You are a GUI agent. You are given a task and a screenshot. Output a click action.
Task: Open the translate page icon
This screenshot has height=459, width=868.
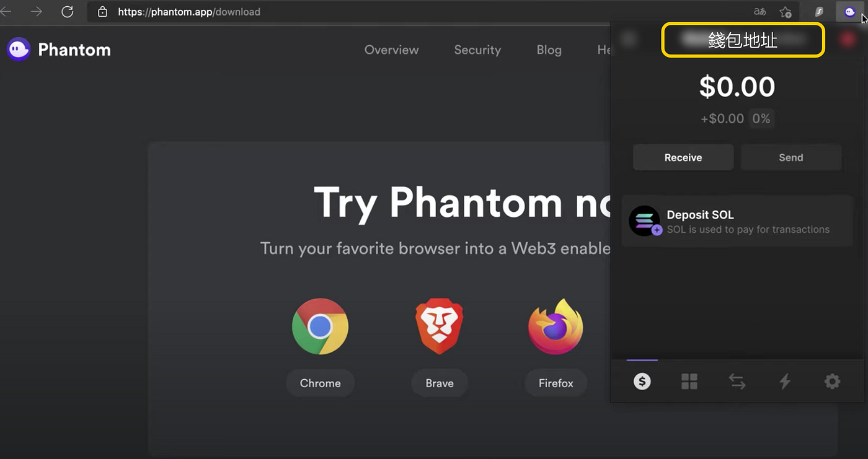759,12
